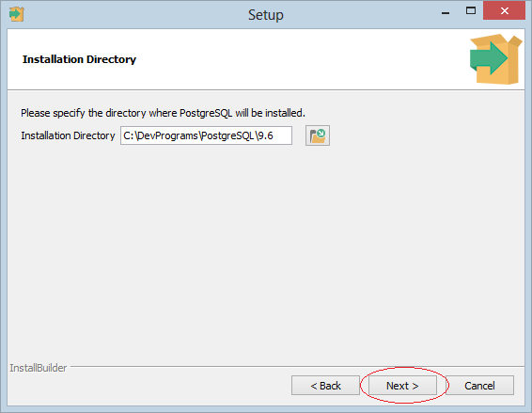Cancel the PostgreSQL installation
Screen dimensions: 532x413
[479, 386]
